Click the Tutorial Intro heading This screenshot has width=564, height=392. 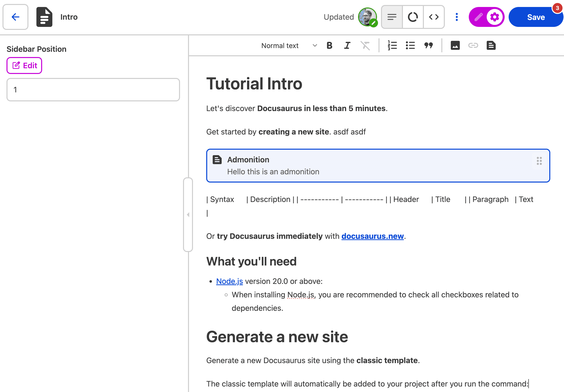point(254,83)
